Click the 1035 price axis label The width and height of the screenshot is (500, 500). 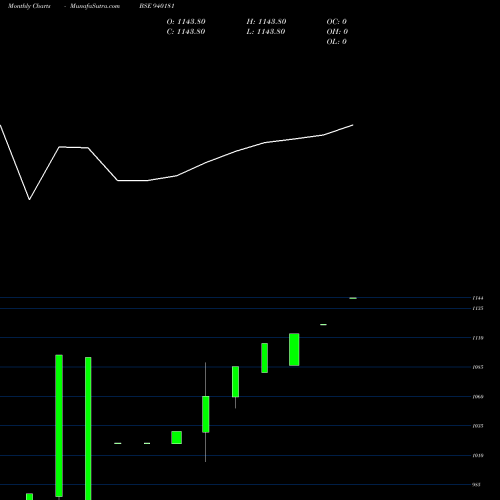(x=478, y=426)
